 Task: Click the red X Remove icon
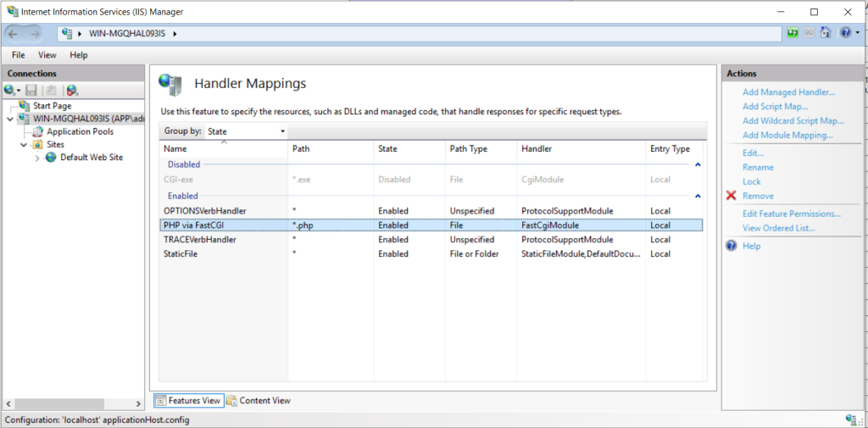coord(732,196)
